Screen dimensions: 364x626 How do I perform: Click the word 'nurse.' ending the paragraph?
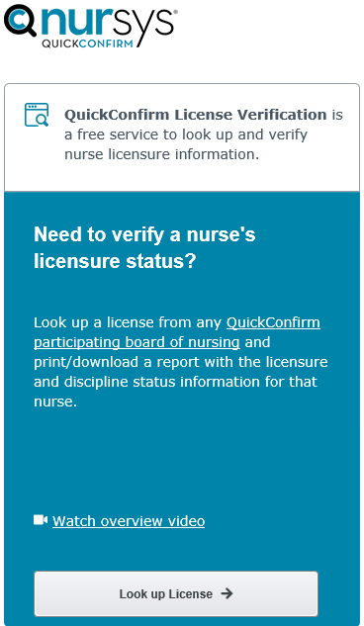[x=55, y=402]
